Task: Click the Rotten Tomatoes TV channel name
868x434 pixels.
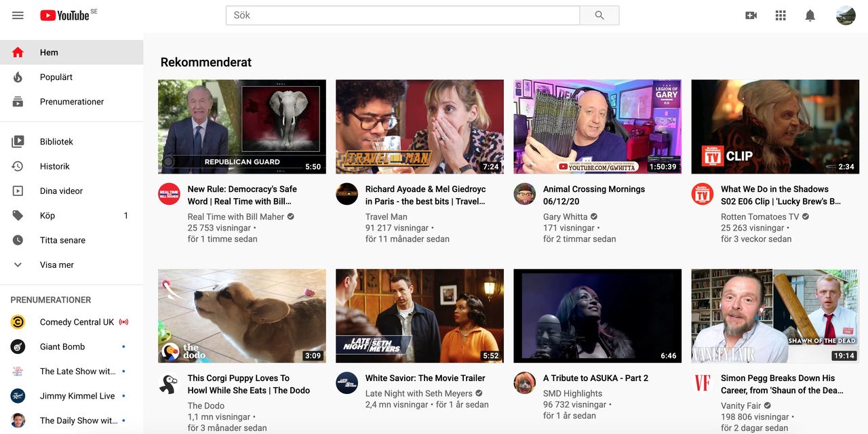Action: coord(759,217)
